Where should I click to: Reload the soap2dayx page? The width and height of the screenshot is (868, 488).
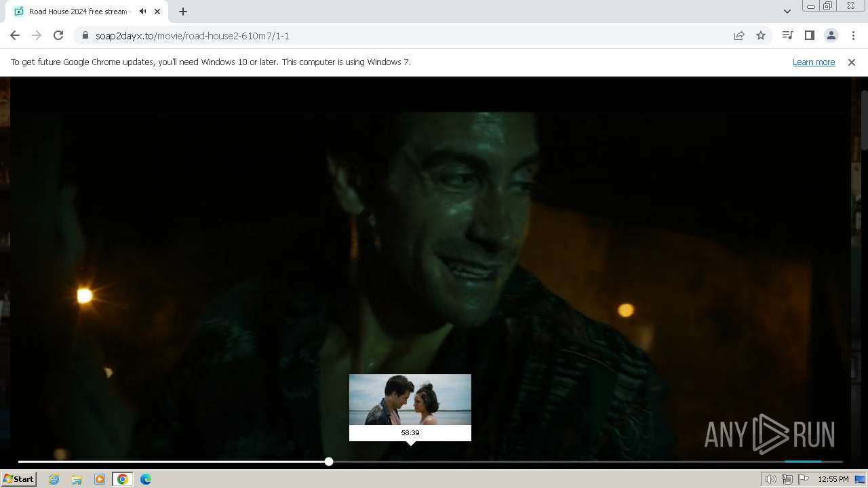(x=58, y=35)
